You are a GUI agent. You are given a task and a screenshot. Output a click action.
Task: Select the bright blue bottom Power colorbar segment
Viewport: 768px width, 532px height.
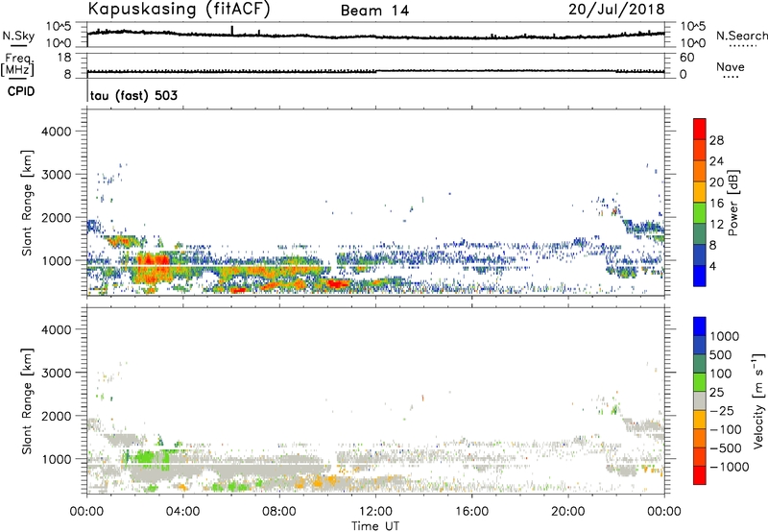[x=700, y=276]
